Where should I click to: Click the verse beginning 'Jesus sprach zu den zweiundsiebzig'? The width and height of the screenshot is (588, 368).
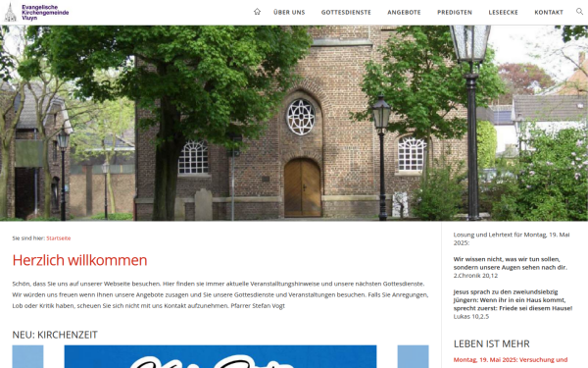513,300
